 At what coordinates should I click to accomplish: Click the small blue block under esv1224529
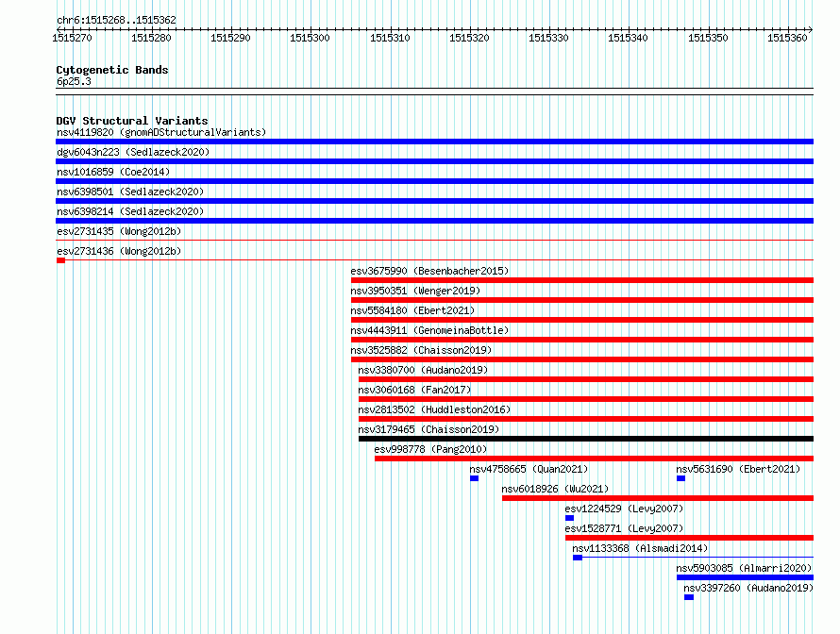coord(569,518)
